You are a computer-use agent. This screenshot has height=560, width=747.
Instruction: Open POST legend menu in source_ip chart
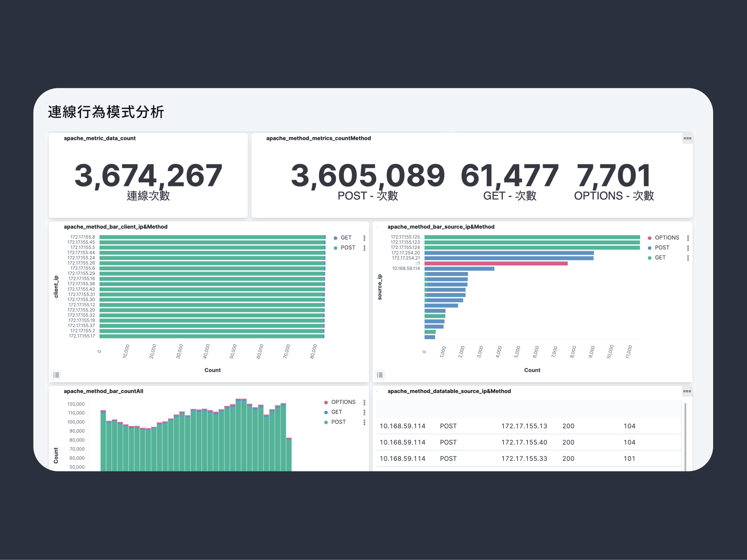pos(688,248)
